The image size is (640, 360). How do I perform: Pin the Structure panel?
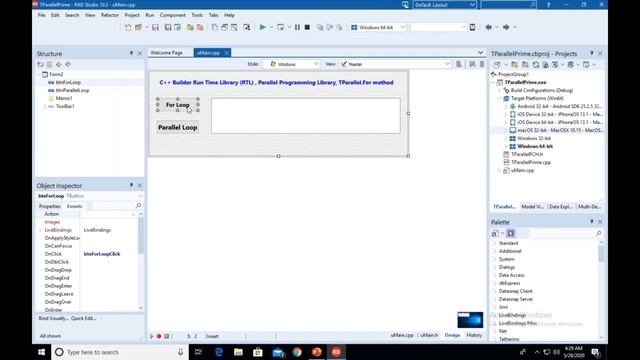[x=131, y=53]
